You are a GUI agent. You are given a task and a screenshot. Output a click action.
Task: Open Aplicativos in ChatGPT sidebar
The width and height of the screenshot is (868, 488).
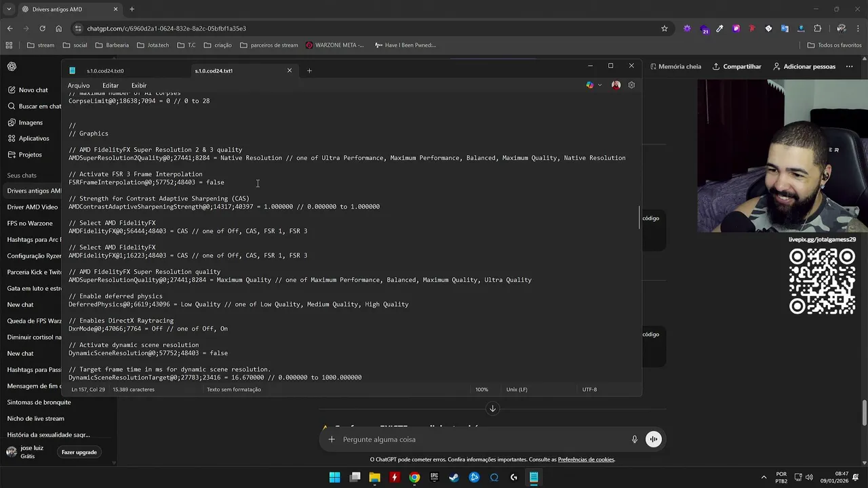(x=33, y=138)
